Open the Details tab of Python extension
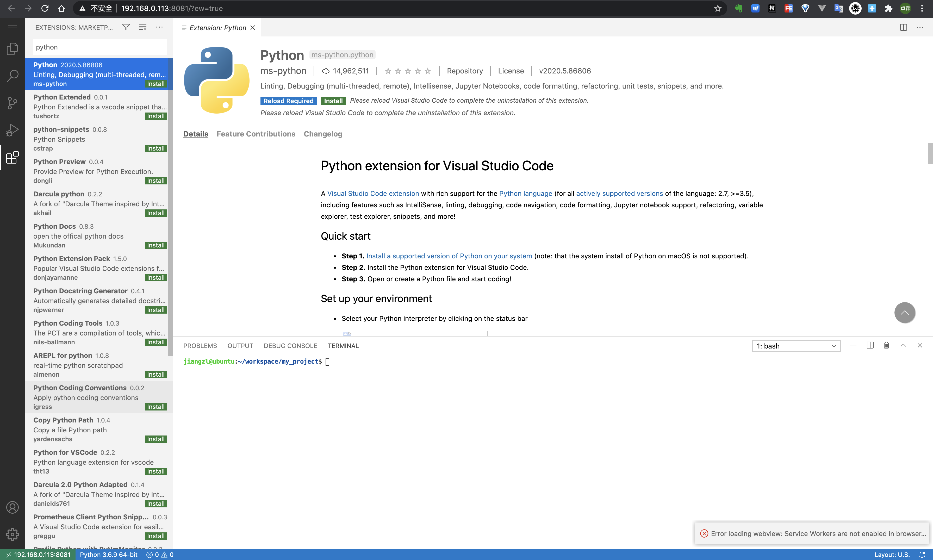The image size is (933, 560). 195,134
